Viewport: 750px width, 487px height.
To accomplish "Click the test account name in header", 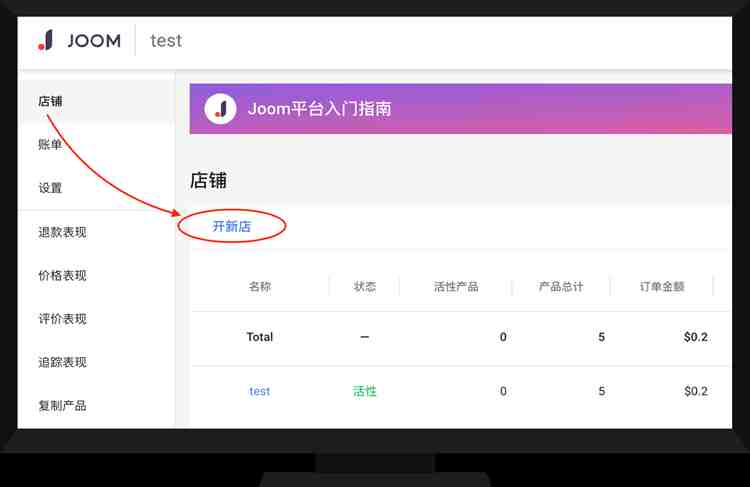I will point(166,41).
